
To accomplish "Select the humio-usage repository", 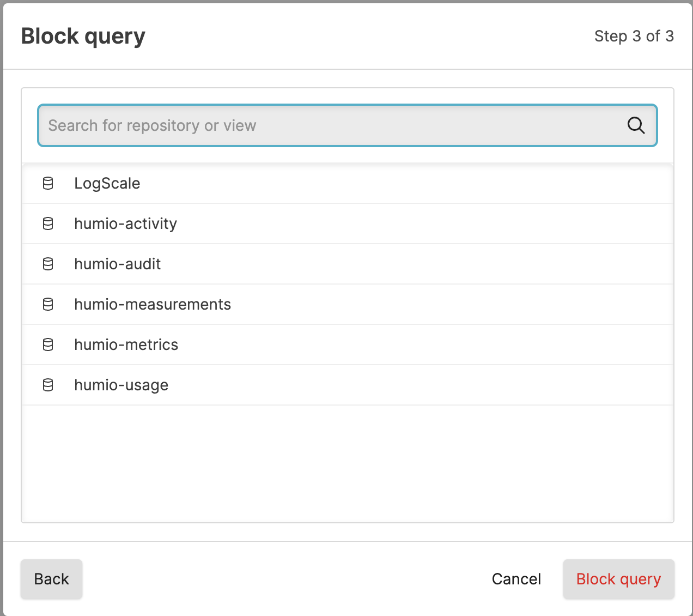I will [x=121, y=385].
